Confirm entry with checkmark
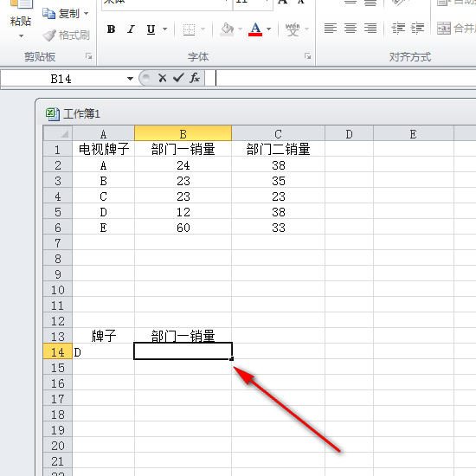The height and width of the screenshot is (476, 476). click(x=178, y=78)
